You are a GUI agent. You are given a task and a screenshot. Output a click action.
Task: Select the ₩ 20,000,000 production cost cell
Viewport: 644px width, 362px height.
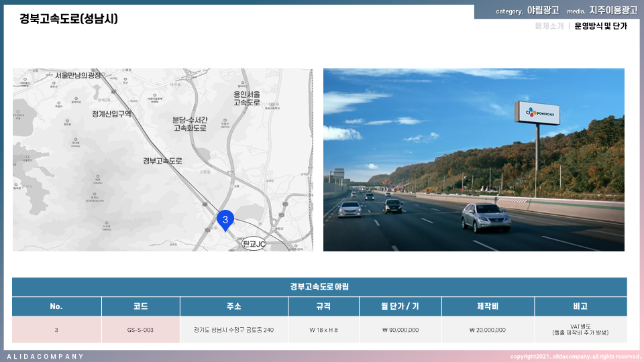point(488,330)
